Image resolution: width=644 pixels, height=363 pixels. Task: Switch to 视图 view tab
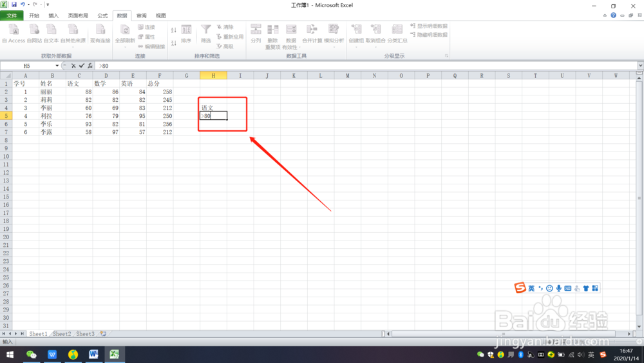click(x=161, y=15)
